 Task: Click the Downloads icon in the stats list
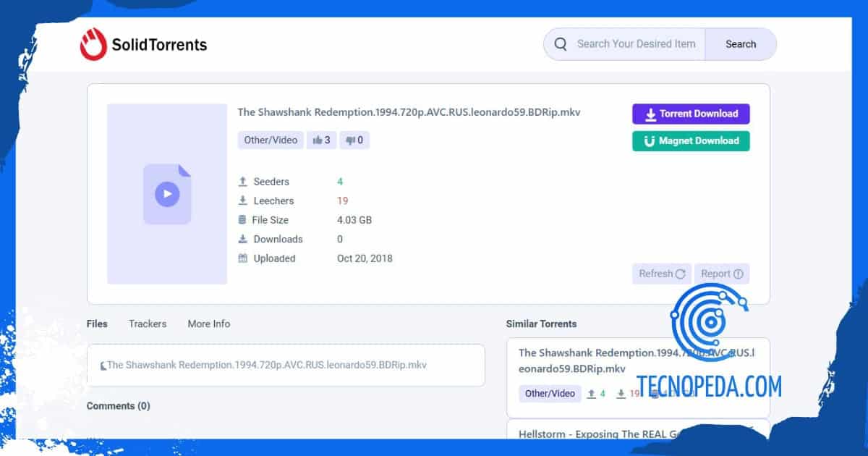click(x=243, y=239)
